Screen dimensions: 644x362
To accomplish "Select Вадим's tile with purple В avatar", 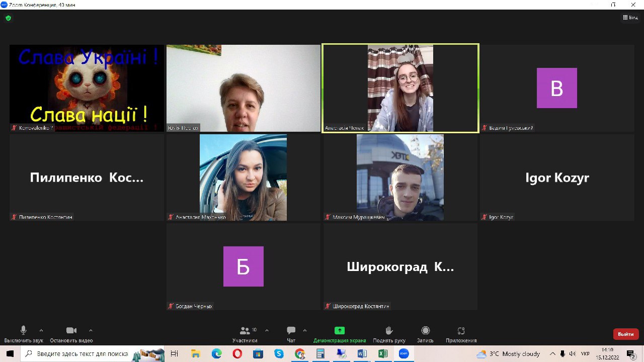I will point(557,88).
